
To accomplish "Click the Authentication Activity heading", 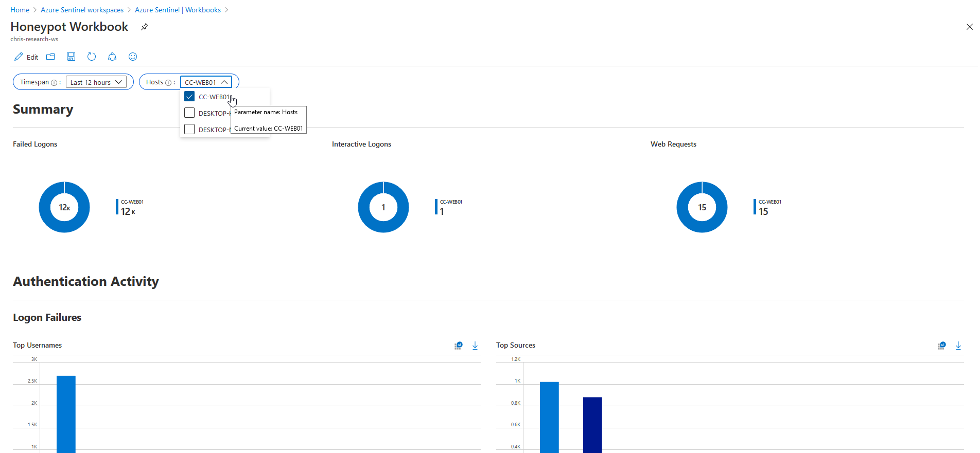I will pos(86,281).
